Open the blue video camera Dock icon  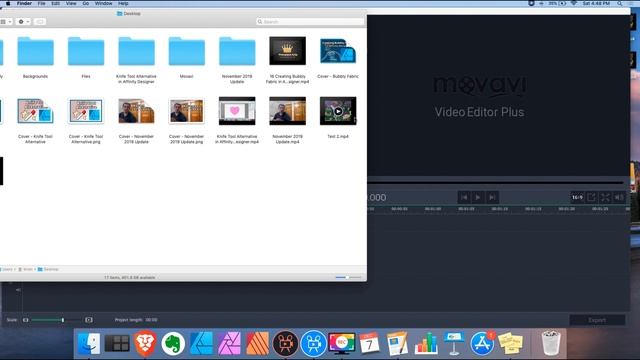pos(313,343)
